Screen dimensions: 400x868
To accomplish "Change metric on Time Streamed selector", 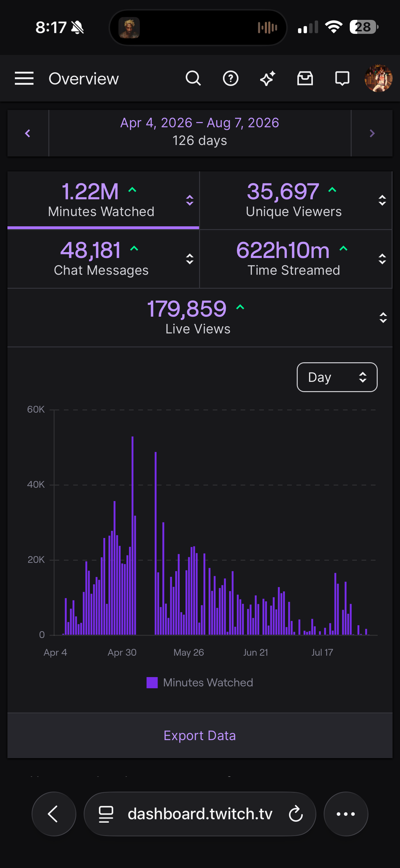I will [382, 259].
